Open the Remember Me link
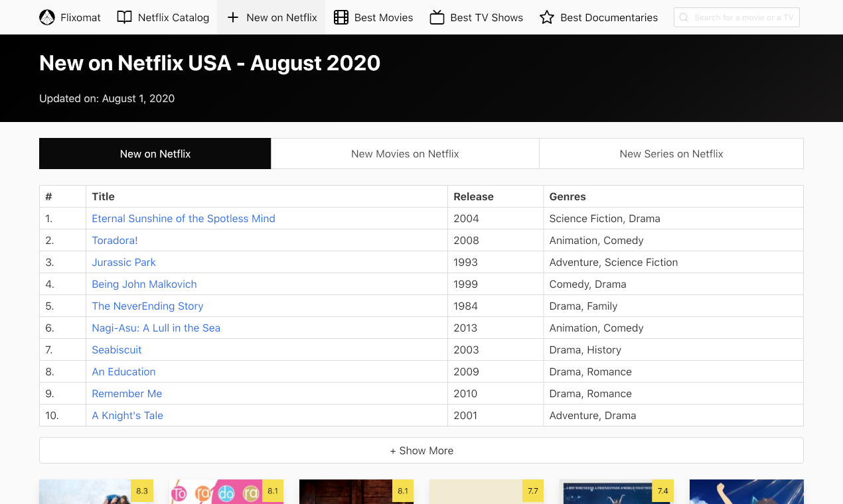 (x=127, y=393)
